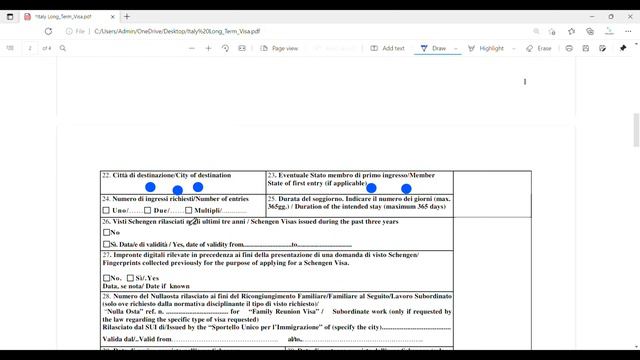Viewport: 640px width, 360px height.
Task: Open a new browser tab
Action: click(x=127, y=17)
